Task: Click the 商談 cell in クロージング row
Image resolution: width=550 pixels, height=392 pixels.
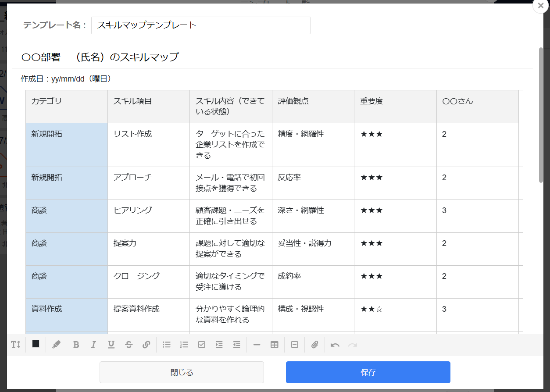Action: point(67,282)
